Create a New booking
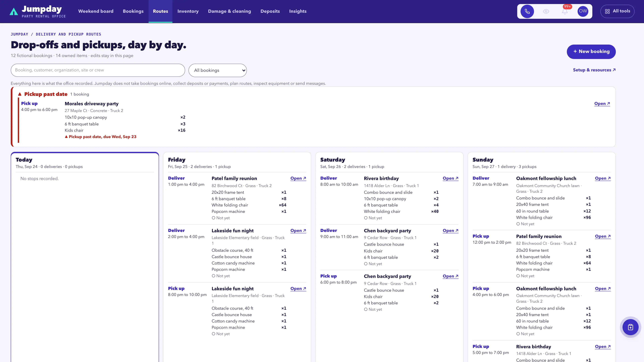The image size is (644, 362). tap(591, 52)
